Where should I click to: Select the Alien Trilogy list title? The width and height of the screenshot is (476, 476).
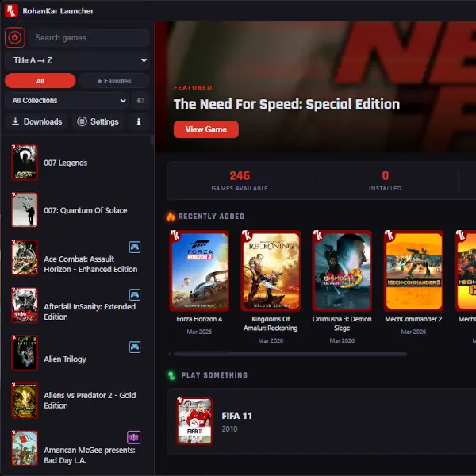(x=65, y=359)
